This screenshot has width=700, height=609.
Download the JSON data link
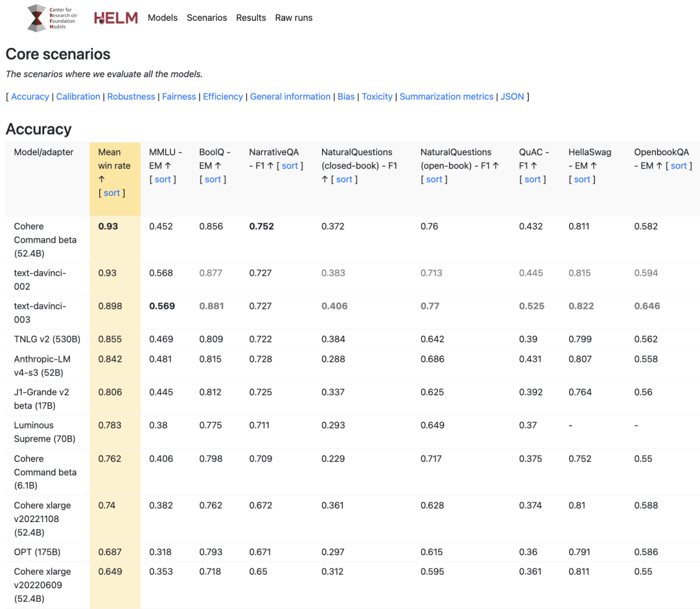click(512, 97)
